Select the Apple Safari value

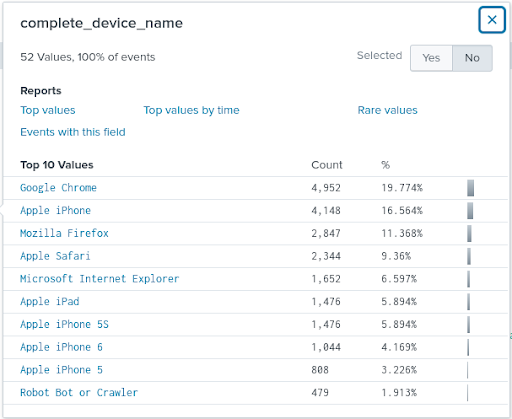coord(55,256)
